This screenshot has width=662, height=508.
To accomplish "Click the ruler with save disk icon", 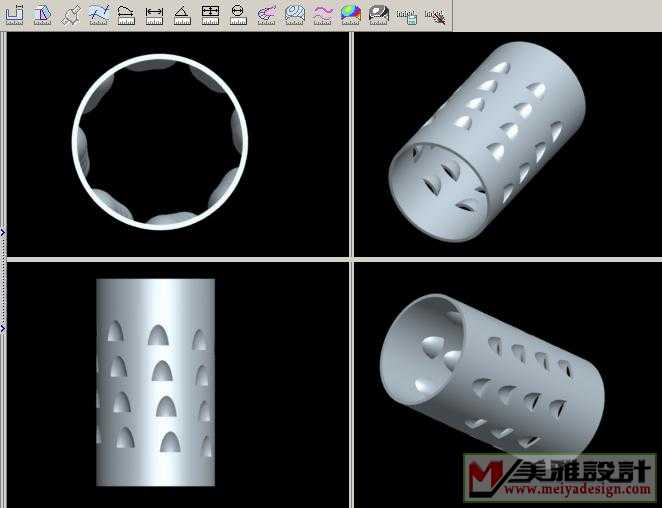I will click(406, 17).
